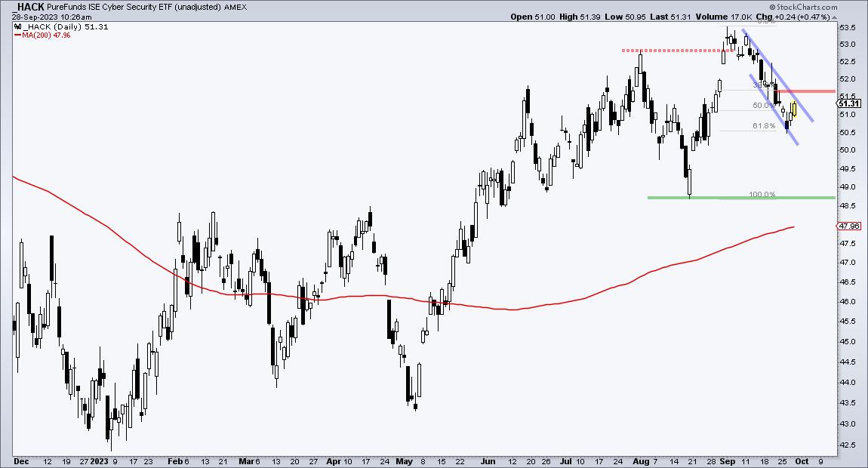Click the candlestick icon in the _HACK legend
This screenshot has height=468, width=868.
17,26
